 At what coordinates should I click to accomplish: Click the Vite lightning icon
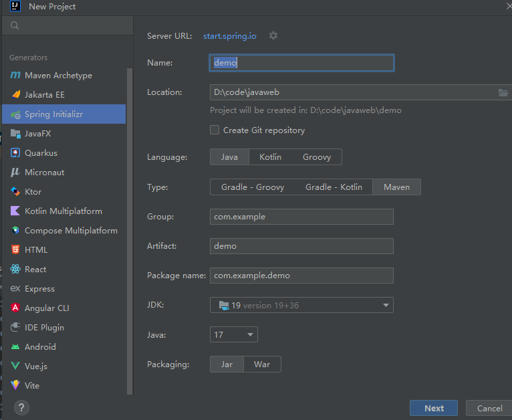(x=15, y=385)
